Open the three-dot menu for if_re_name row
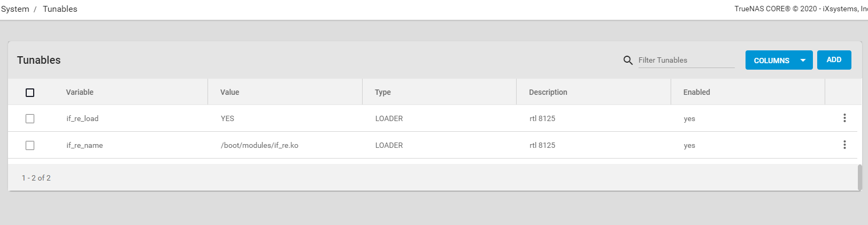Viewport: 868px width, 225px height. (x=844, y=145)
